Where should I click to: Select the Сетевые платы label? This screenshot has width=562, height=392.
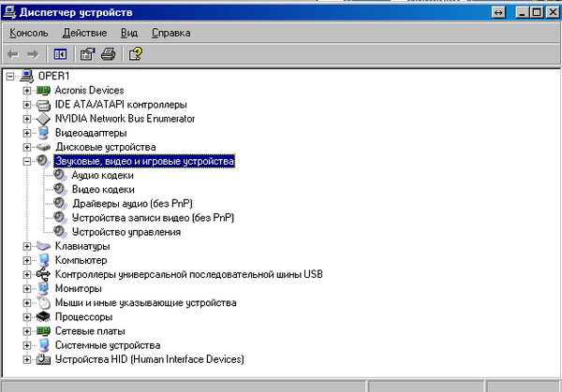[x=90, y=331]
